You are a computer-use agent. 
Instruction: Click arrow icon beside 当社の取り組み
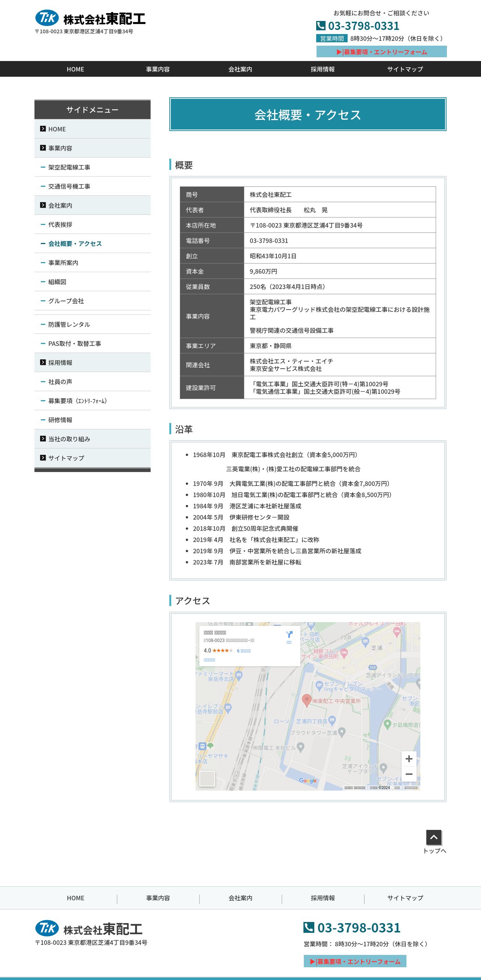pyautogui.click(x=43, y=438)
